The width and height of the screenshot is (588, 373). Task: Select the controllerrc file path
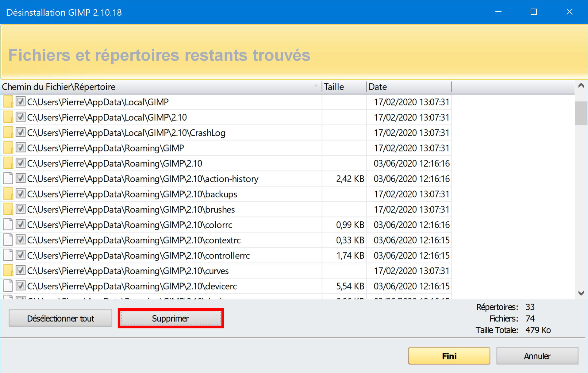138,256
